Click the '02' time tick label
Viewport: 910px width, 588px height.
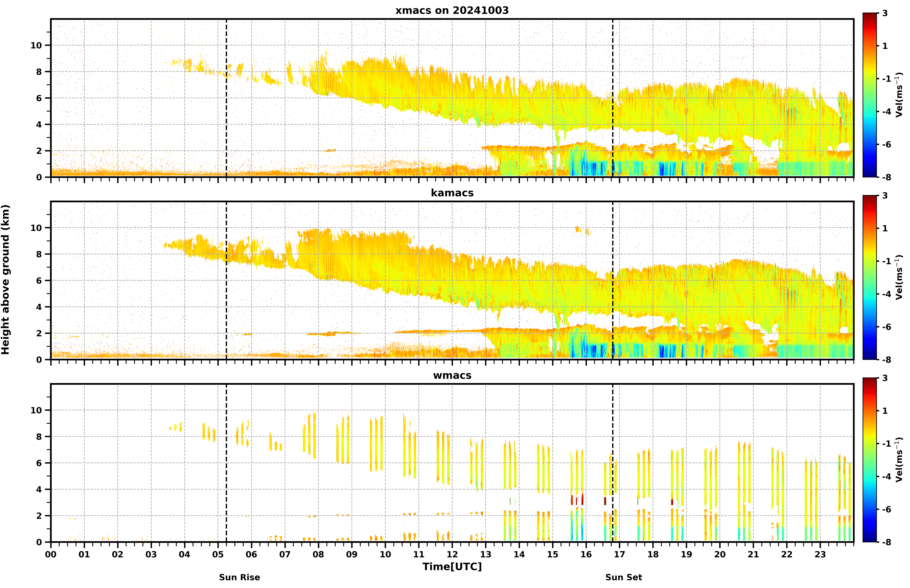click(118, 554)
